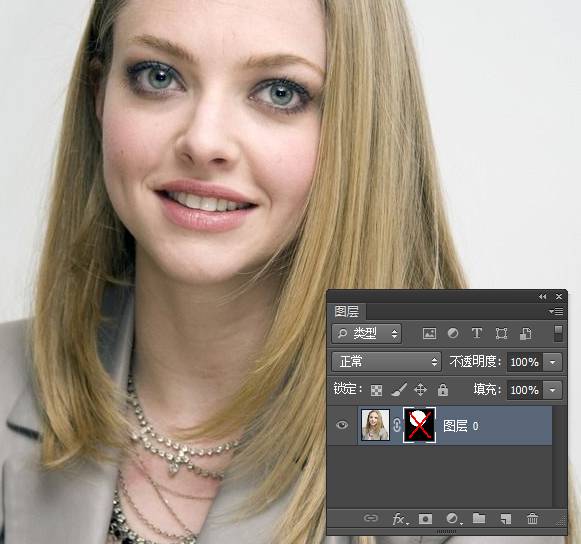The height and width of the screenshot is (544, 581).
Task: Select the disabled layer mask thumbnail
Action: [419, 425]
